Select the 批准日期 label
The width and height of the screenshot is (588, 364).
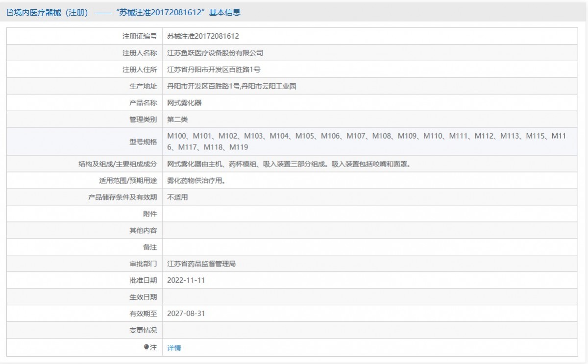coord(143,281)
